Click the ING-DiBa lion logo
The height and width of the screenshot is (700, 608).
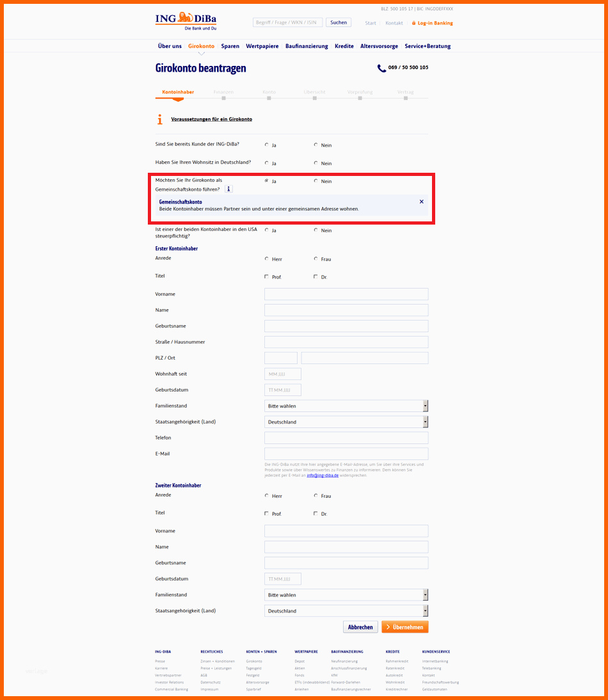(186, 21)
